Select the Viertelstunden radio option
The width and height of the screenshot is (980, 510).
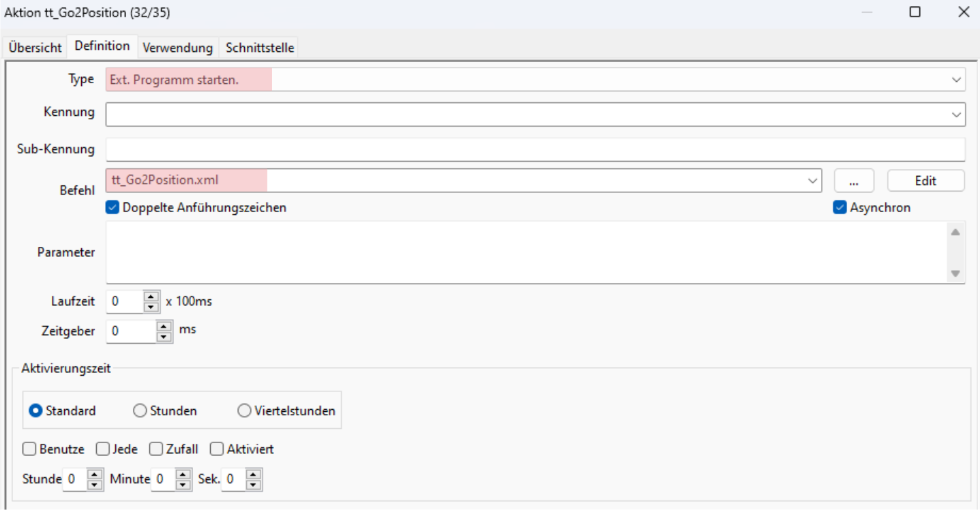click(244, 411)
